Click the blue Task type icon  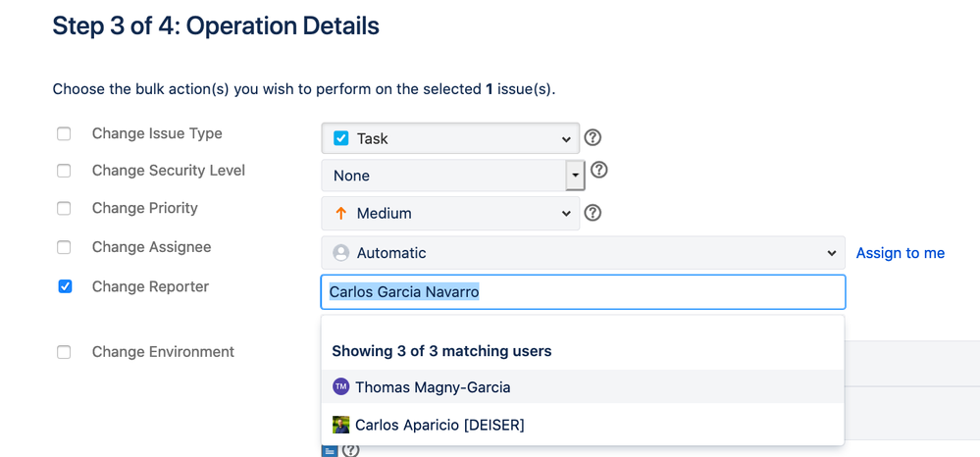click(341, 138)
